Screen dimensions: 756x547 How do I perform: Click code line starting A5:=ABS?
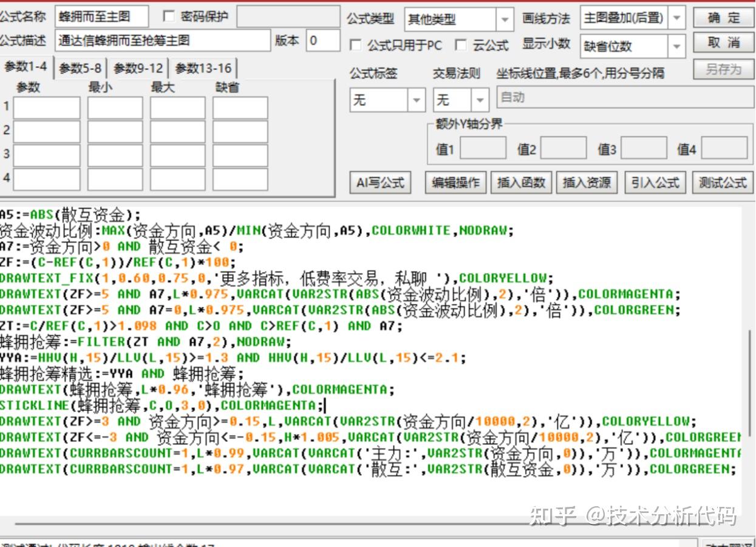(x=70, y=215)
